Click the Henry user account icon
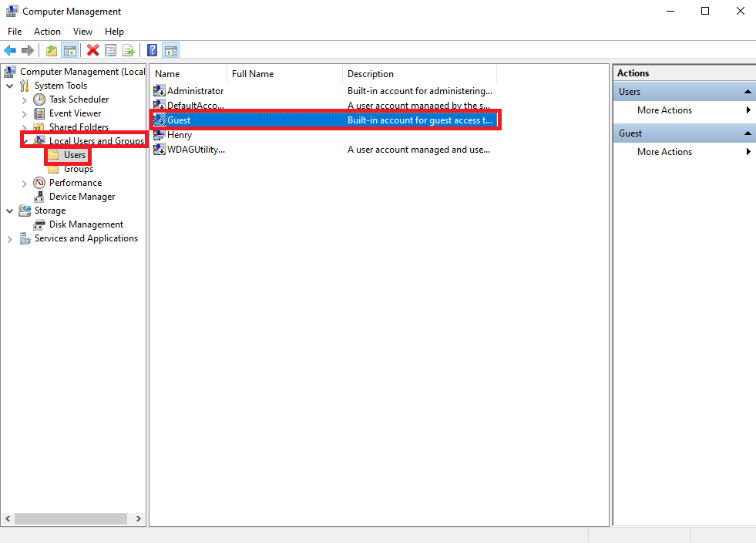Screen dimensions: 756x543 (160, 135)
